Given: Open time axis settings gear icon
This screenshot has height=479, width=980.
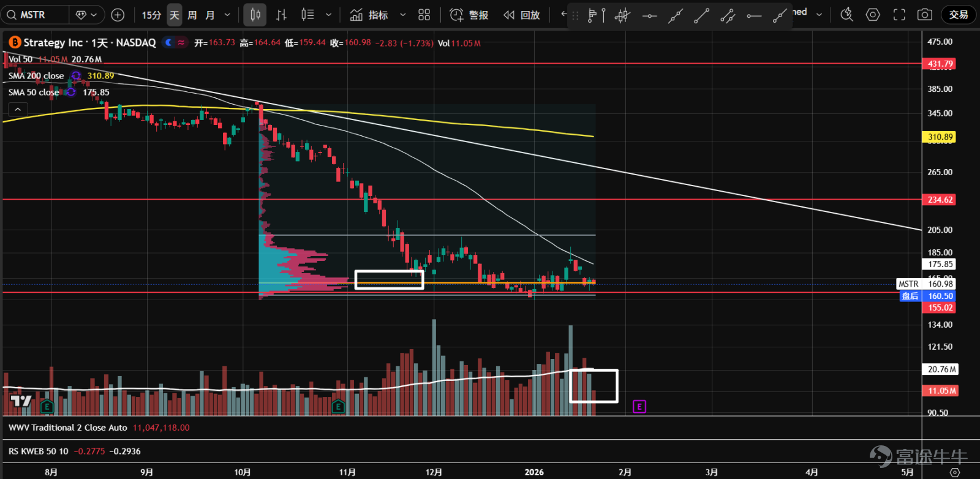Looking at the screenshot, I should point(954,472).
